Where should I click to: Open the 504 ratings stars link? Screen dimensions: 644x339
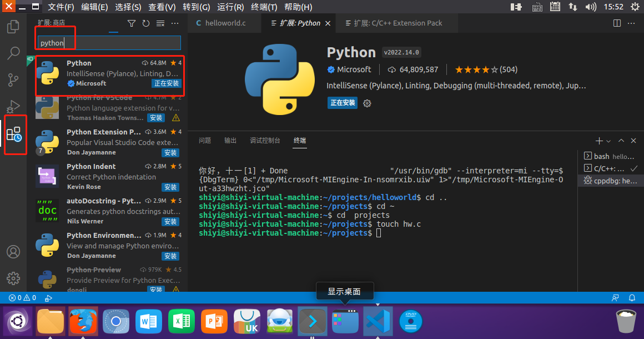486,69
